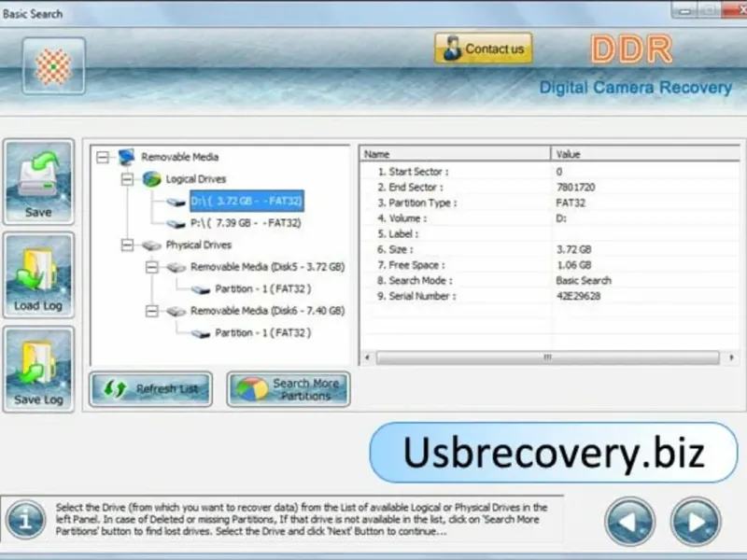Image resolution: width=747 pixels, height=560 pixels.
Task: Select the D:\ 3.72 GB FAT32 drive
Action: [x=247, y=201]
